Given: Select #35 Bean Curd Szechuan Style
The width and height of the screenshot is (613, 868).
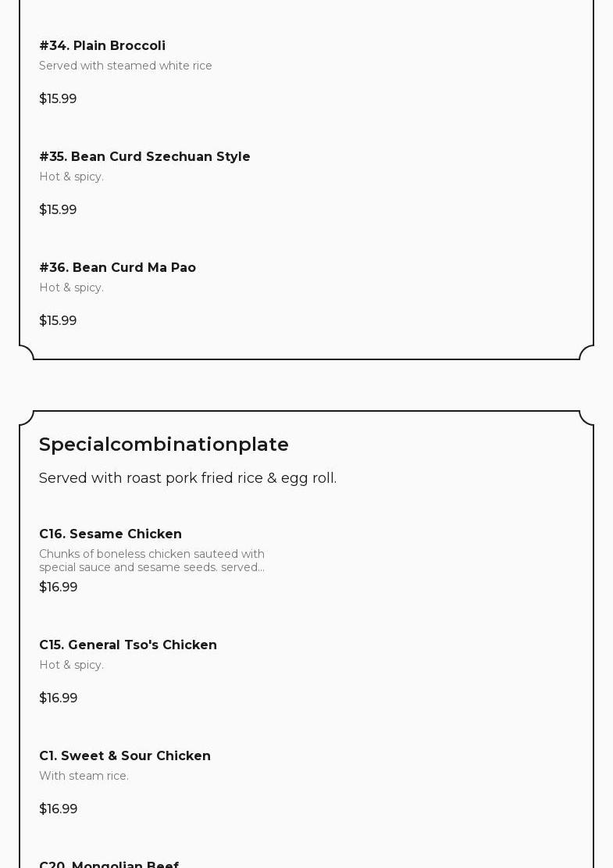Looking at the screenshot, I should point(144,156).
